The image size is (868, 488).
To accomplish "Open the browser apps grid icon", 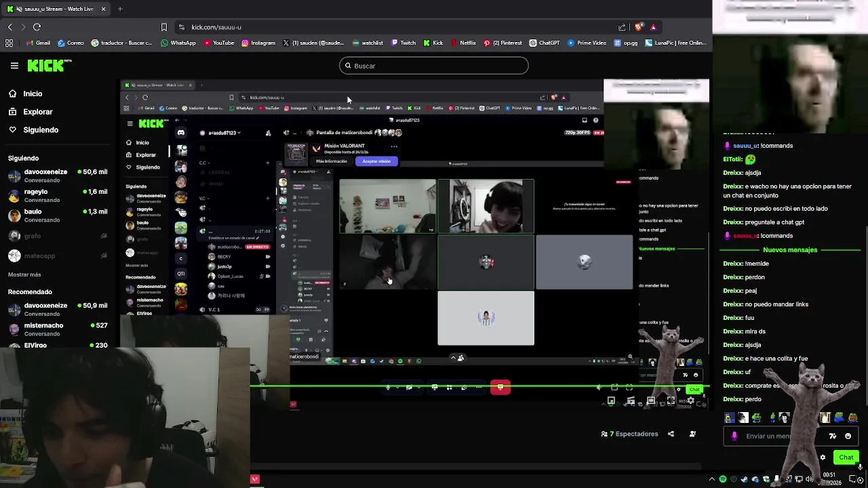I will [x=9, y=43].
